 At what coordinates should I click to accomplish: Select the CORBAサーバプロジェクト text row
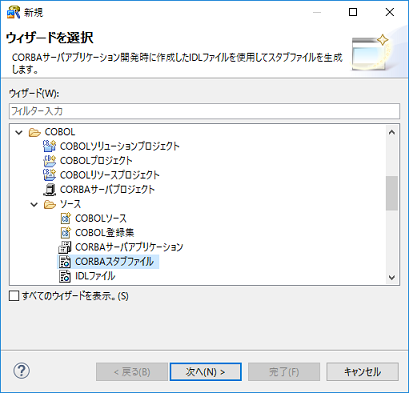click(107, 189)
